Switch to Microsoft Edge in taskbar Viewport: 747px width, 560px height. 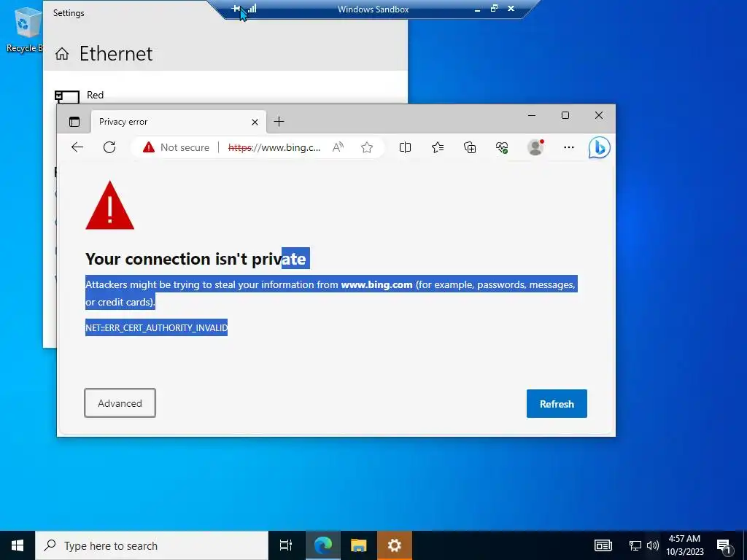pyautogui.click(x=323, y=545)
